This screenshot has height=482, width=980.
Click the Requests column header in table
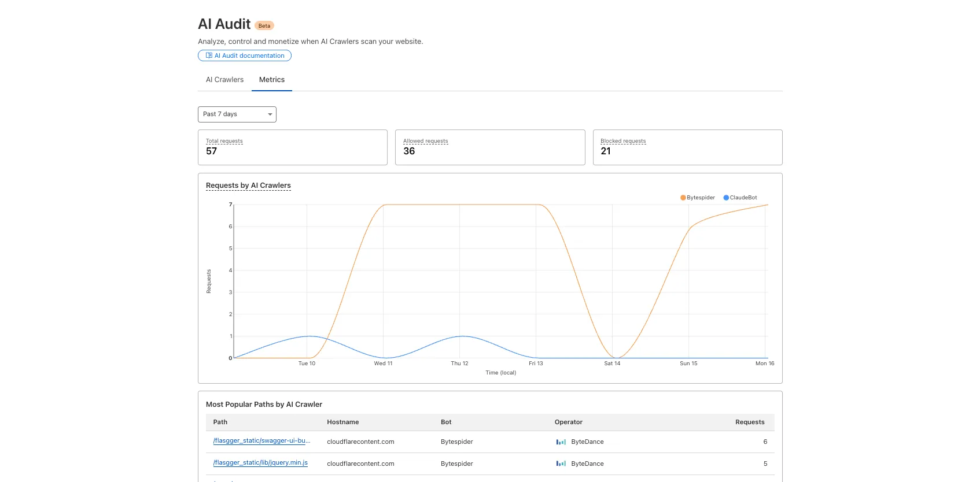tap(749, 422)
